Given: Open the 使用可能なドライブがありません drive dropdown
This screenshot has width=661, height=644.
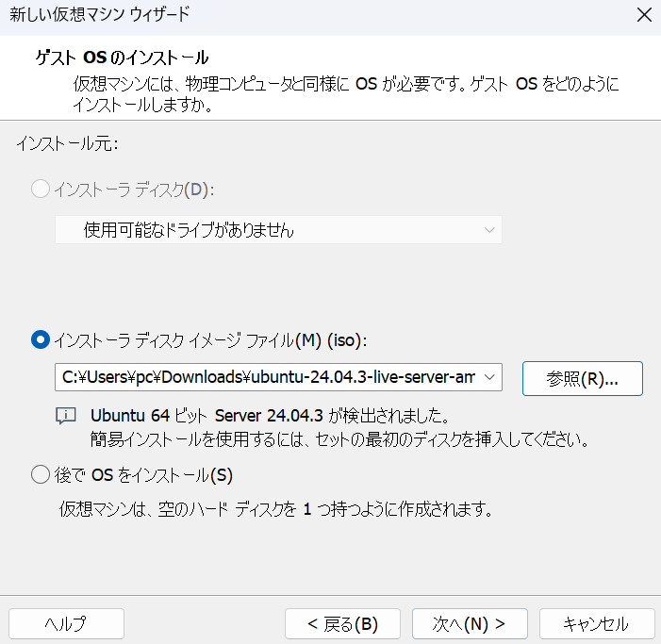Looking at the screenshot, I should [278, 230].
